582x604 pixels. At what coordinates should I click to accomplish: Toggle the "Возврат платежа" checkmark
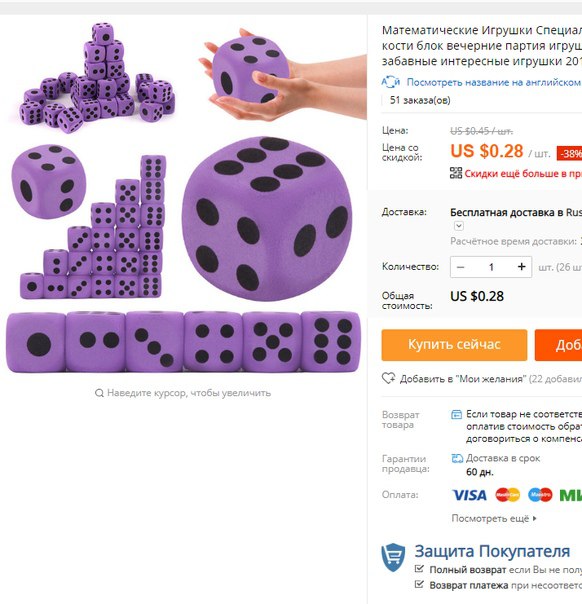tap(419, 585)
